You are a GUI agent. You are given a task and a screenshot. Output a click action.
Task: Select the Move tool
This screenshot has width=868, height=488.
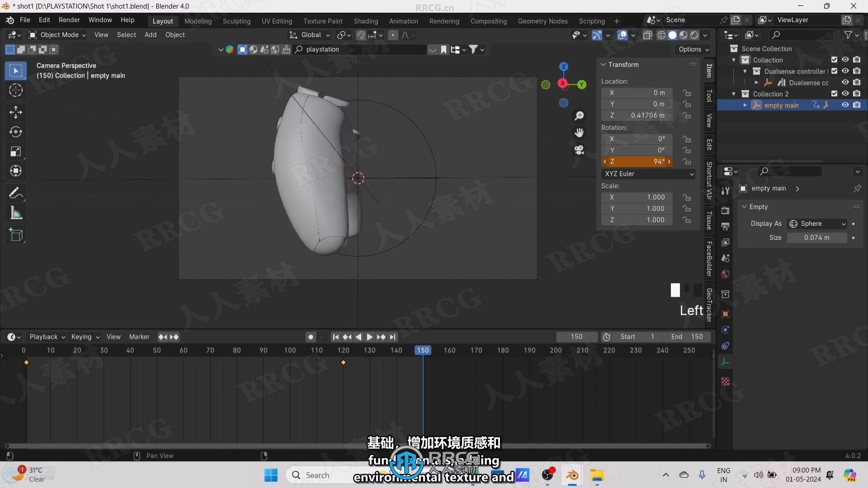click(16, 112)
